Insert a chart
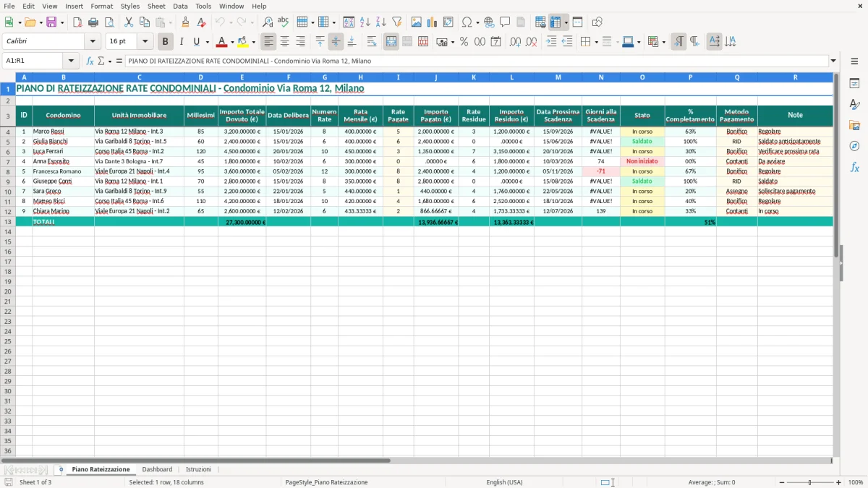Image resolution: width=868 pixels, height=488 pixels. click(433, 22)
